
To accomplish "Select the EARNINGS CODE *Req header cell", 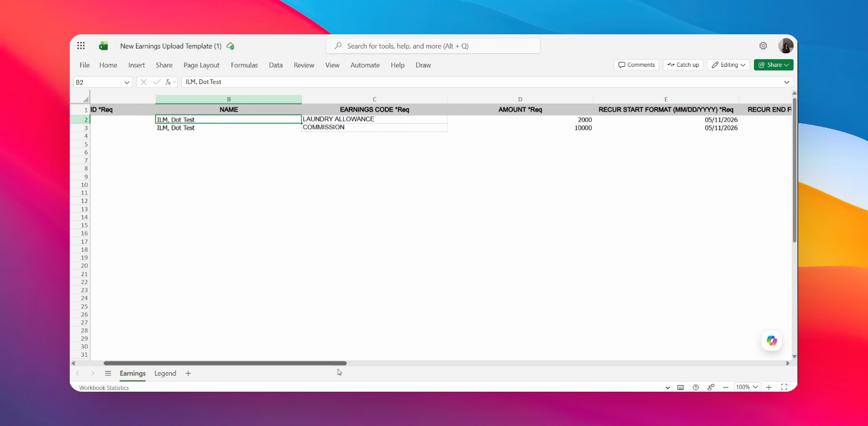I will [374, 109].
